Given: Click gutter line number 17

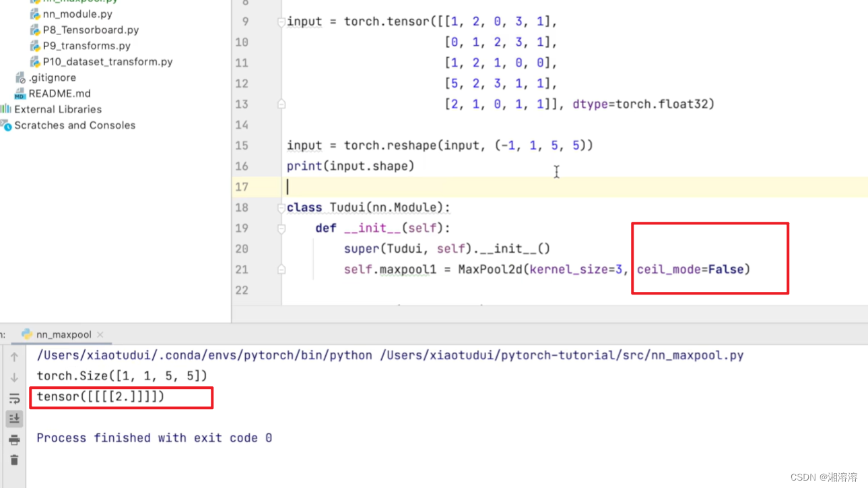Looking at the screenshot, I should click(x=242, y=187).
